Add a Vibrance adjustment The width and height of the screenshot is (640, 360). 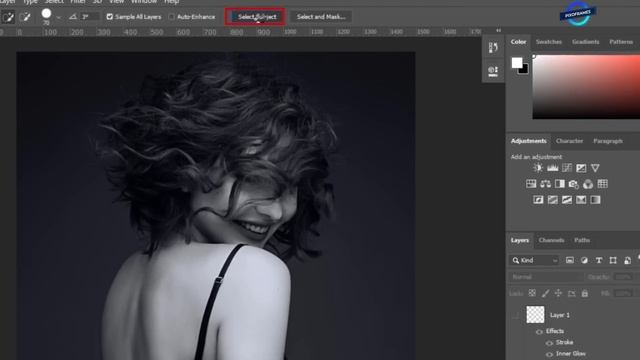pos(595,168)
